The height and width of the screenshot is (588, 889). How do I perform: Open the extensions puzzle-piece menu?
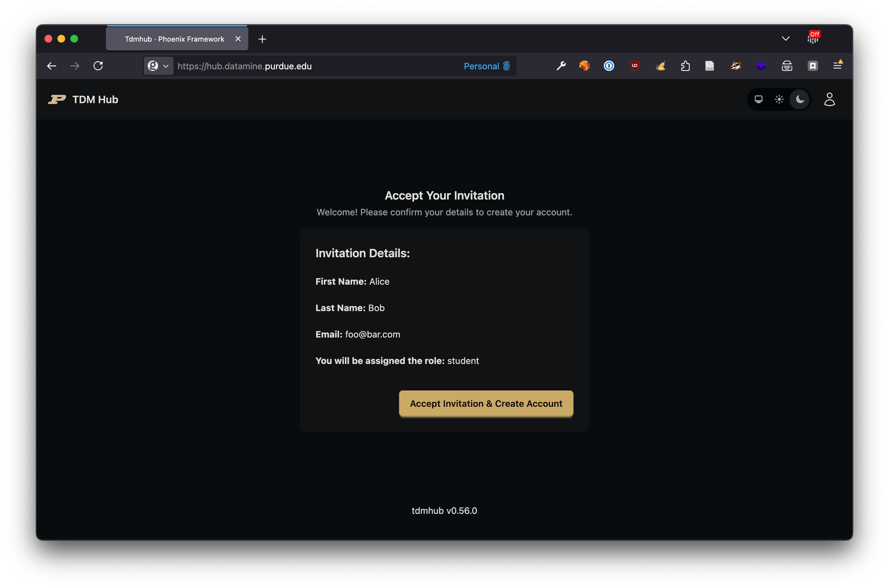(x=685, y=66)
